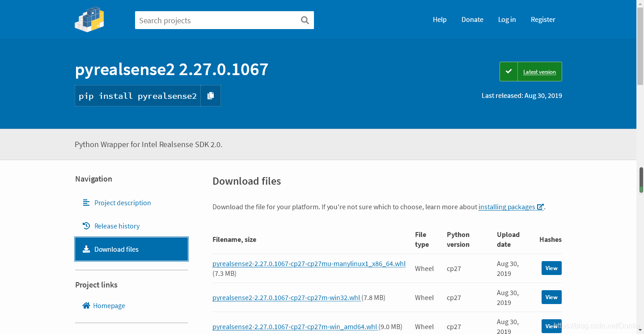Click the green checkmark latest version icon
Screen dimensions: 644x334
click(508, 72)
